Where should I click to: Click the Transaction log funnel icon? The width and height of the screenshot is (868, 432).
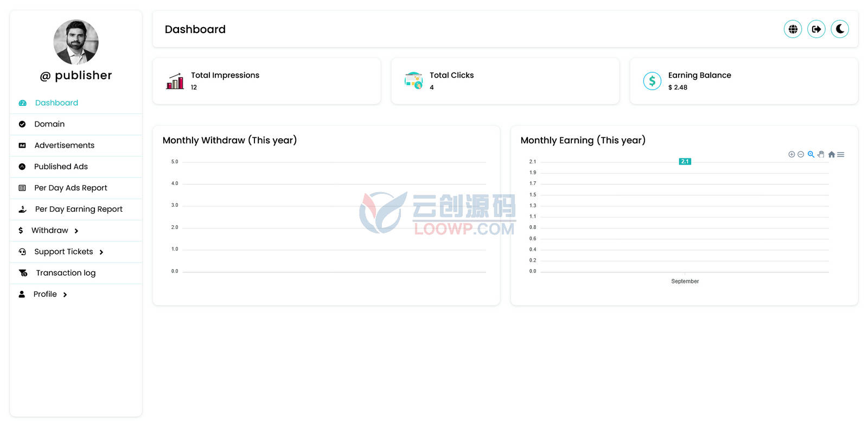23,273
